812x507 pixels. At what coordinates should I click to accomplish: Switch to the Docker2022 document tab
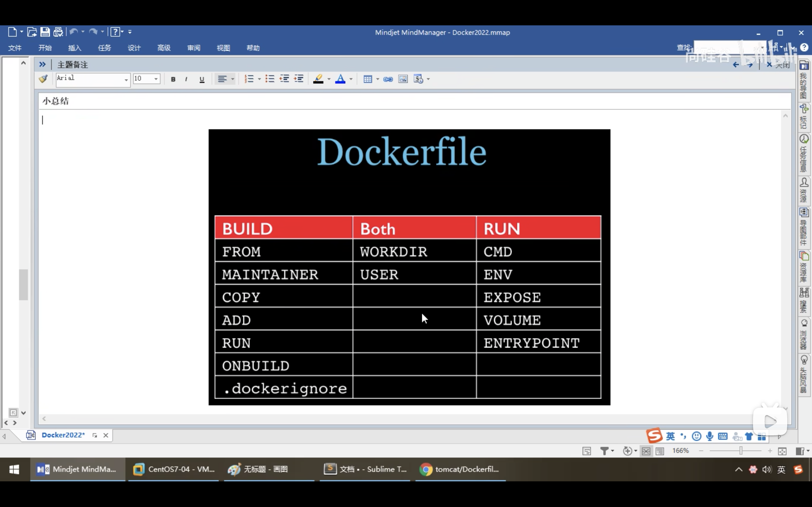63,435
